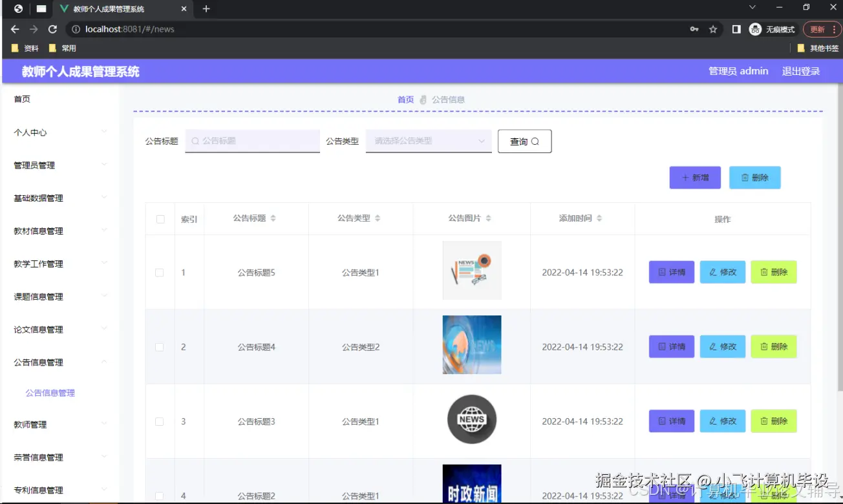Click the 查询 search button

524,141
